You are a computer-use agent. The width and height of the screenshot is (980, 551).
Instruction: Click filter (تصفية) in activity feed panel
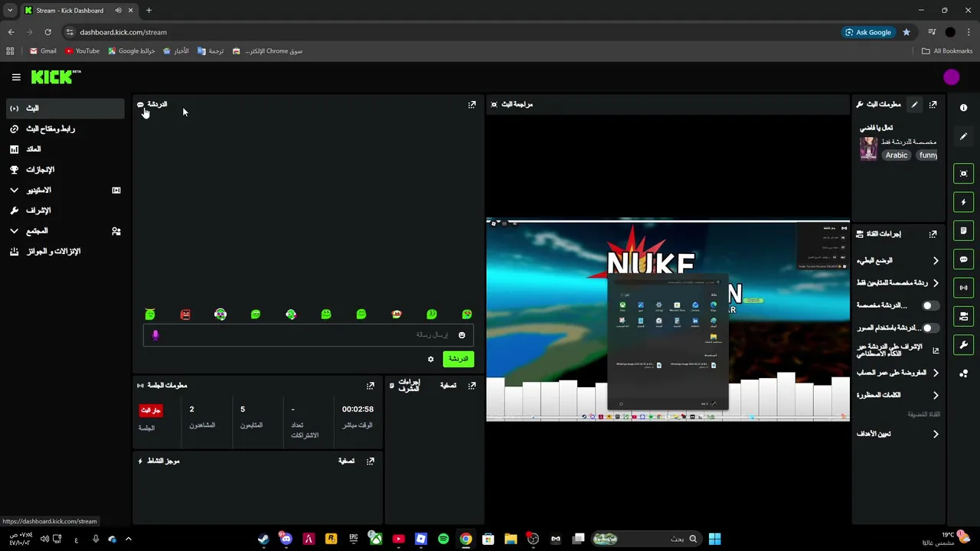pos(346,461)
